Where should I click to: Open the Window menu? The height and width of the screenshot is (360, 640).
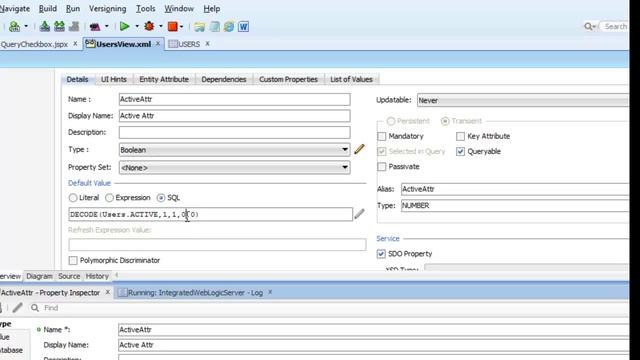[179, 9]
